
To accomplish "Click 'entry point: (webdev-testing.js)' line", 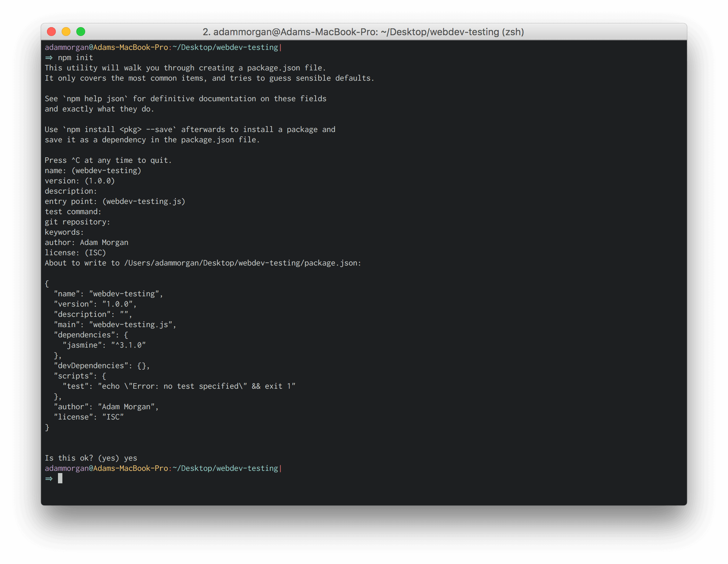I will pyautogui.click(x=115, y=201).
